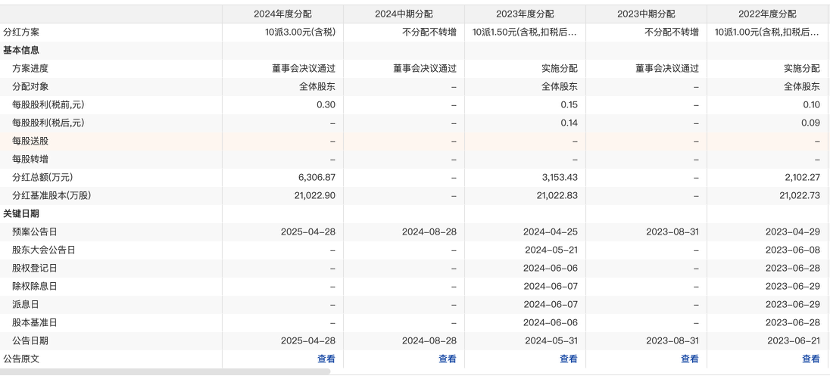Click the 除权除息日 row label
This screenshot has width=830, height=380.
pos(35,286)
